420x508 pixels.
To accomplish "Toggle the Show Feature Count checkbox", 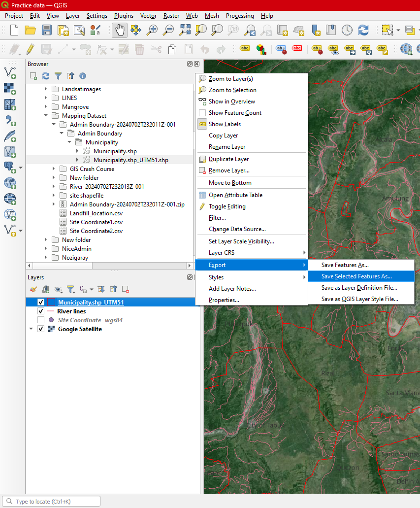I will point(202,113).
